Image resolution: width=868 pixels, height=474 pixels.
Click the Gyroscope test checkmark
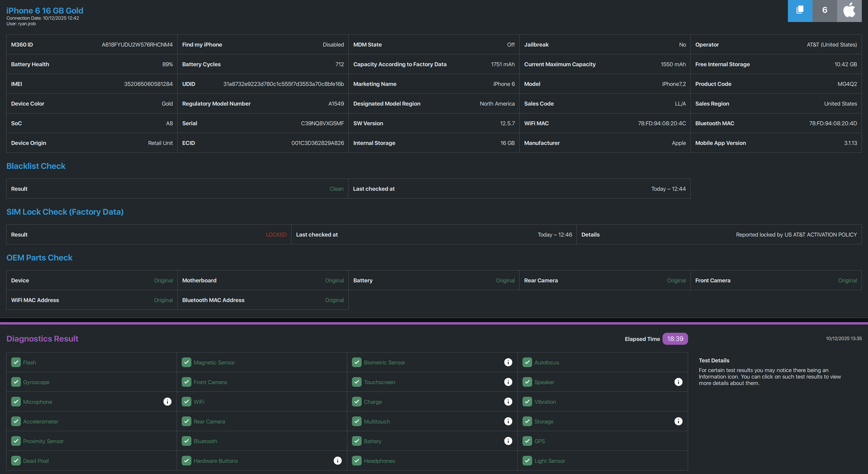[x=16, y=382]
